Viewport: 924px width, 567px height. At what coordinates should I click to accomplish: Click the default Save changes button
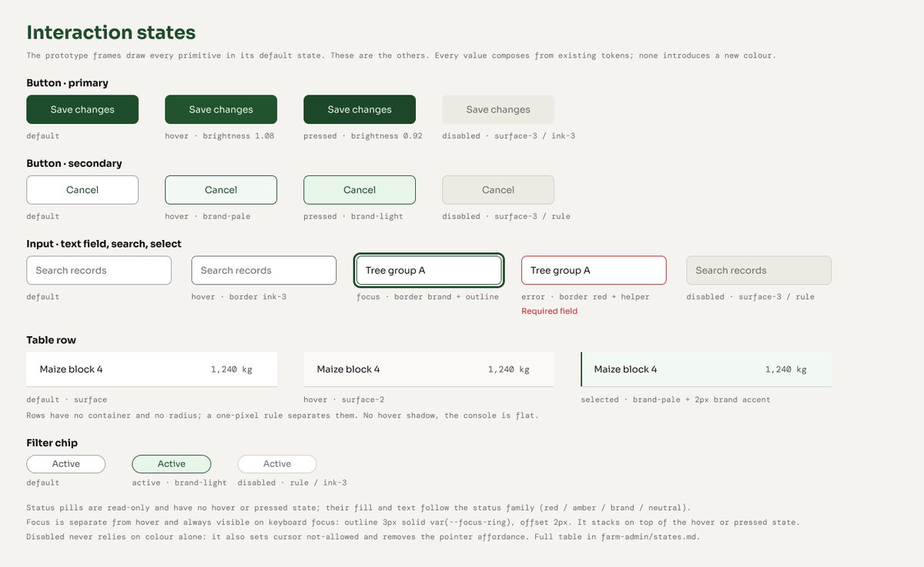82,109
